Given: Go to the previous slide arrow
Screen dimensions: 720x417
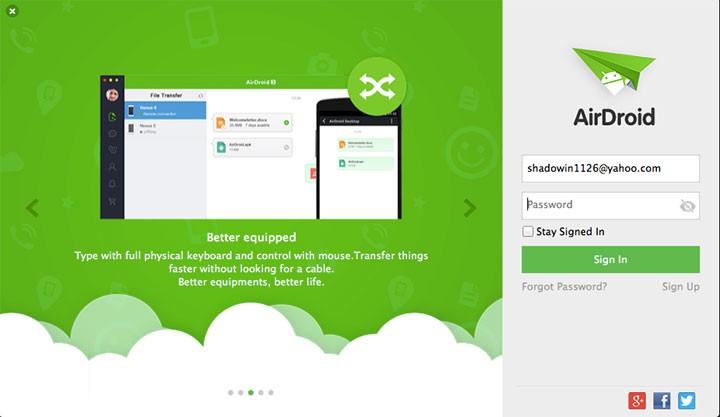Looking at the screenshot, I should point(32,208).
